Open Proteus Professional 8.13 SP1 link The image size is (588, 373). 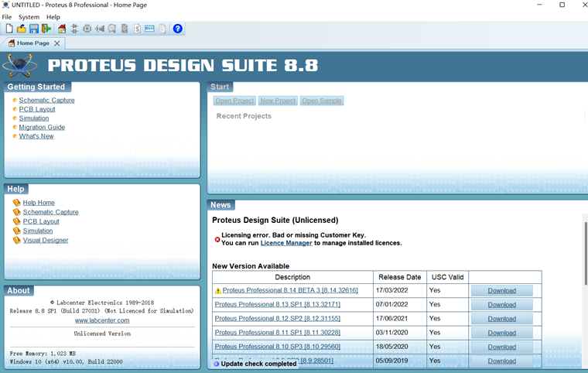(278, 304)
